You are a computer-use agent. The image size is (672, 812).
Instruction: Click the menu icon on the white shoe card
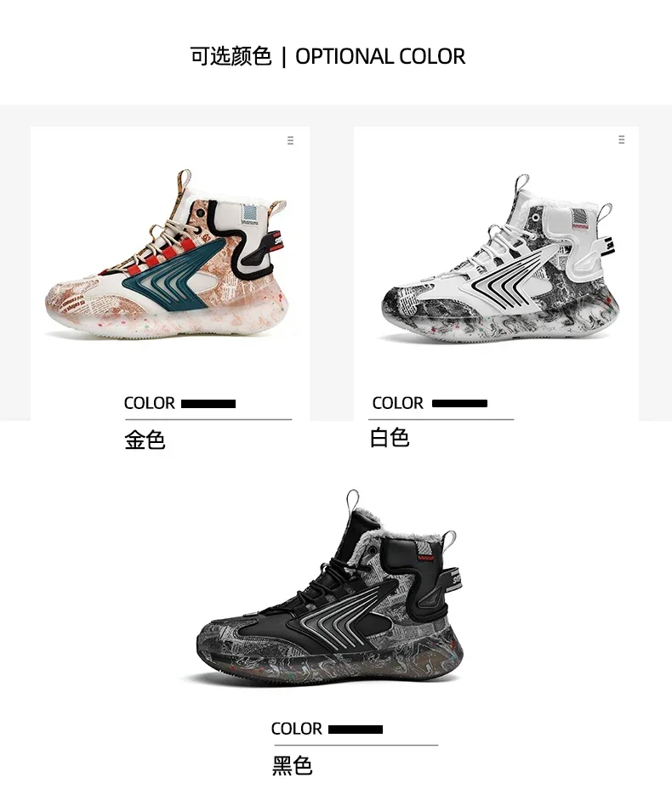point(621,139)
